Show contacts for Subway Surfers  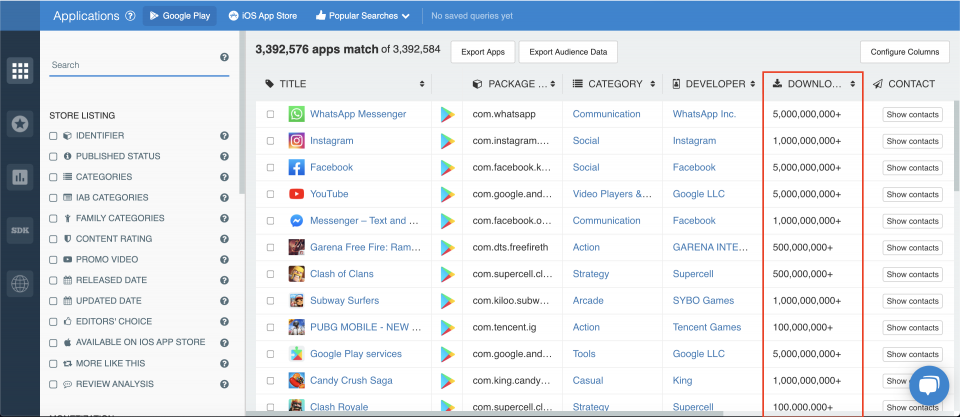tap(912, 301)
